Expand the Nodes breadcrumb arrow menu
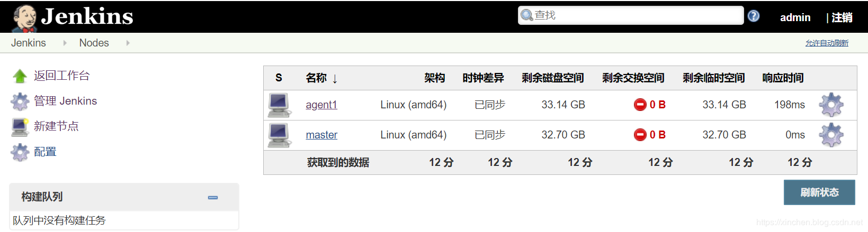Image resolution: width=868 pixels, height=232 pixels. click(128, 43)
